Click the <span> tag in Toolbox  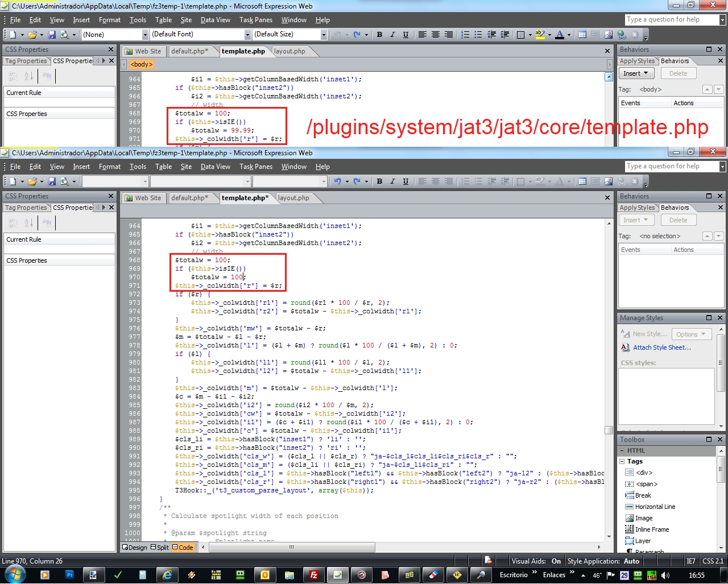coord(646,484)
